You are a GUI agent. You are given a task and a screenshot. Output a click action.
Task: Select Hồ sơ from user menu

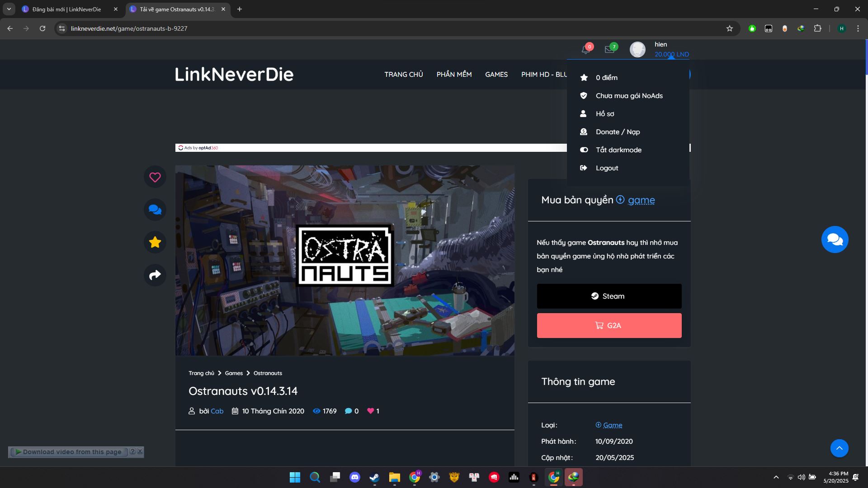click(604, 114)
